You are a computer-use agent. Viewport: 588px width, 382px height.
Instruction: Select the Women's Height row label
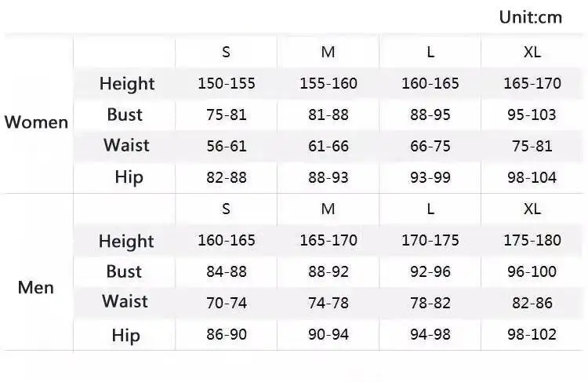(126, 83)
